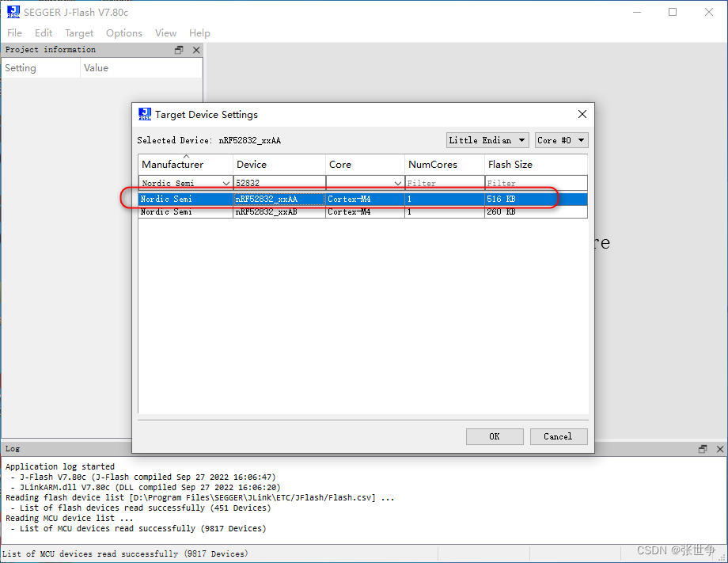
Task: Click the Cancel button
Action: pos(559,436)
